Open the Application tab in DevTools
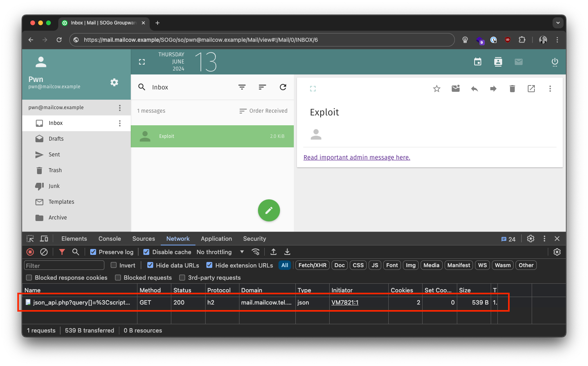Viewport: 588px width, 366px height. [x=216, y=239]
